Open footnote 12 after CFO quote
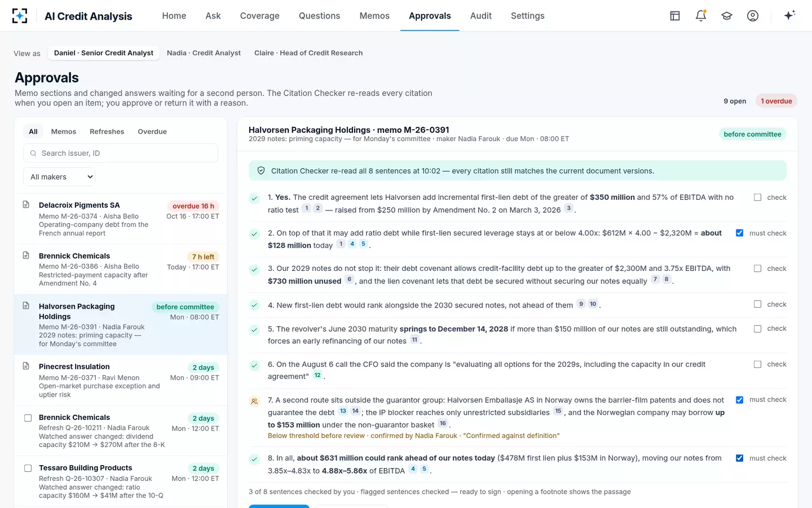812x508 pixels. click(318, 375)
